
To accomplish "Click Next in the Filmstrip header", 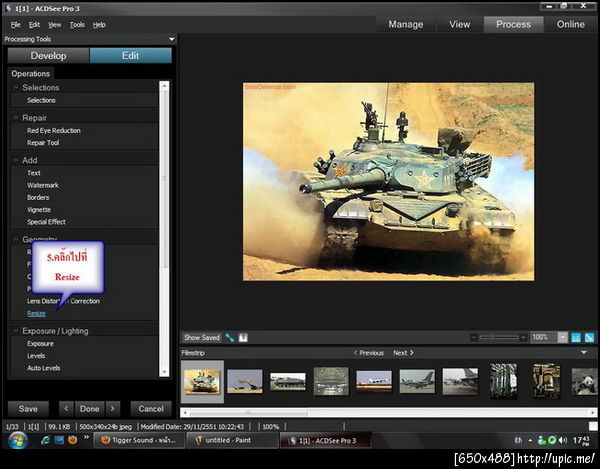I will click(x=403, y=353).
